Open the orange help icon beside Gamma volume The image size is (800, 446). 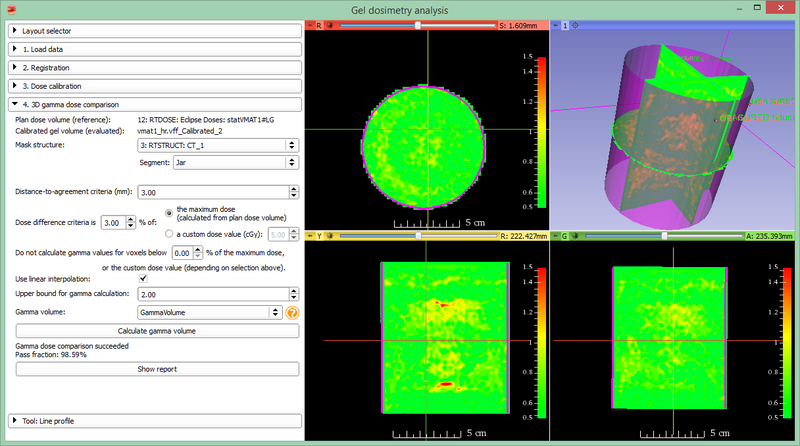point(293,312)
